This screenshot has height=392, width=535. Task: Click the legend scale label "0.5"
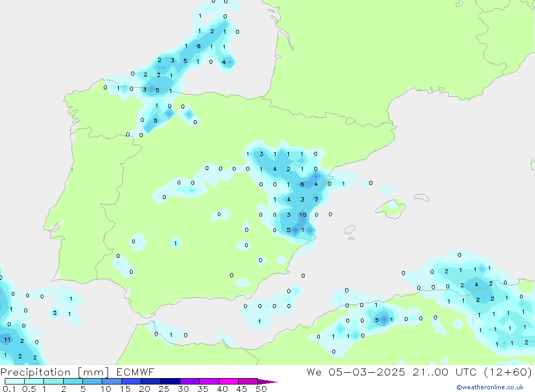(29, 389)
